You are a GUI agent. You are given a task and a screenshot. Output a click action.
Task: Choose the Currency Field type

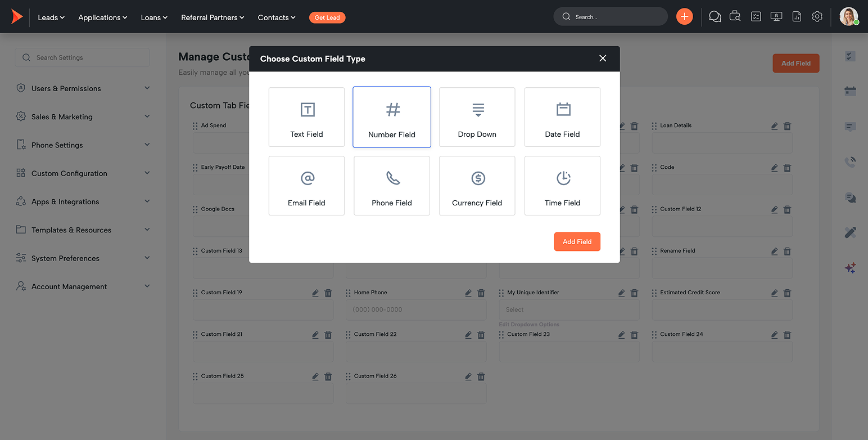[477, 186]
